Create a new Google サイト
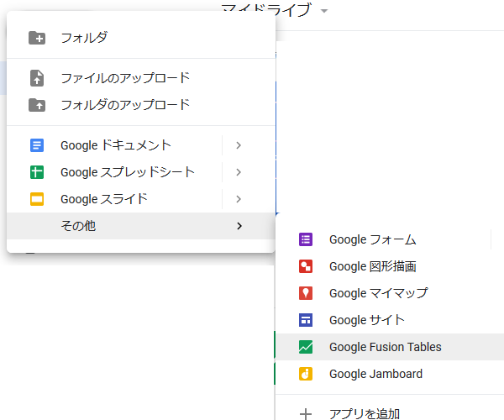The width and height of the screenshot is (504, 420). point(390,320)
